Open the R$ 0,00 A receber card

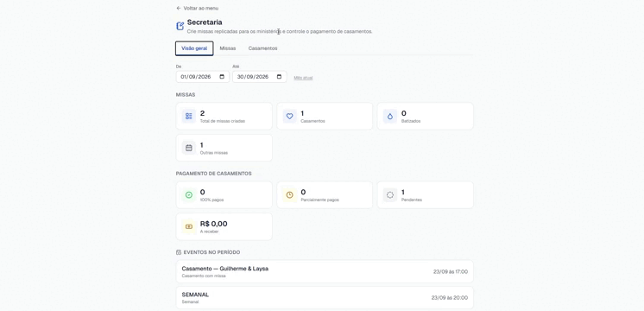(x=224, y=227)
